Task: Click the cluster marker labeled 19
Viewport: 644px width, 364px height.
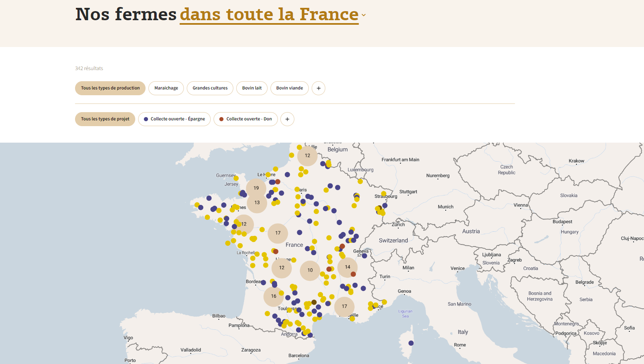Action: tap(256, 188)
